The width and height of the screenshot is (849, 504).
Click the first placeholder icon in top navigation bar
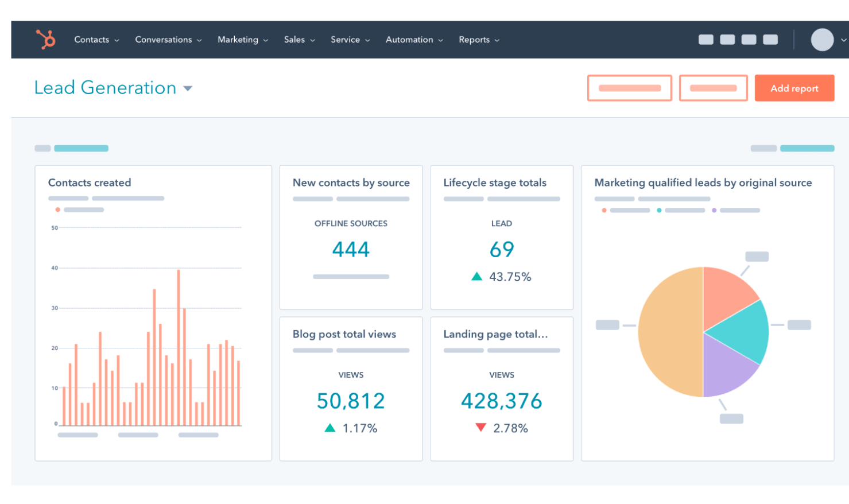pos(705,40)
